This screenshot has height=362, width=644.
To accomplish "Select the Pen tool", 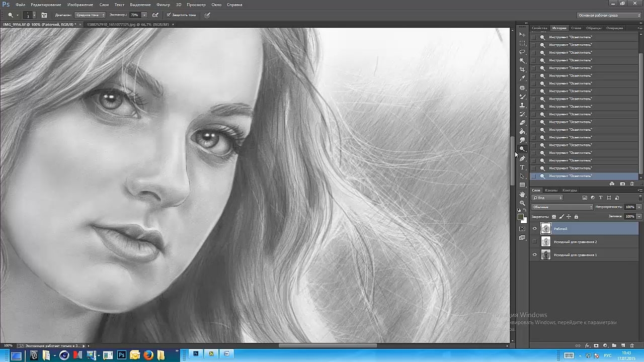I will pyautogui.click(x=522, y=158).
